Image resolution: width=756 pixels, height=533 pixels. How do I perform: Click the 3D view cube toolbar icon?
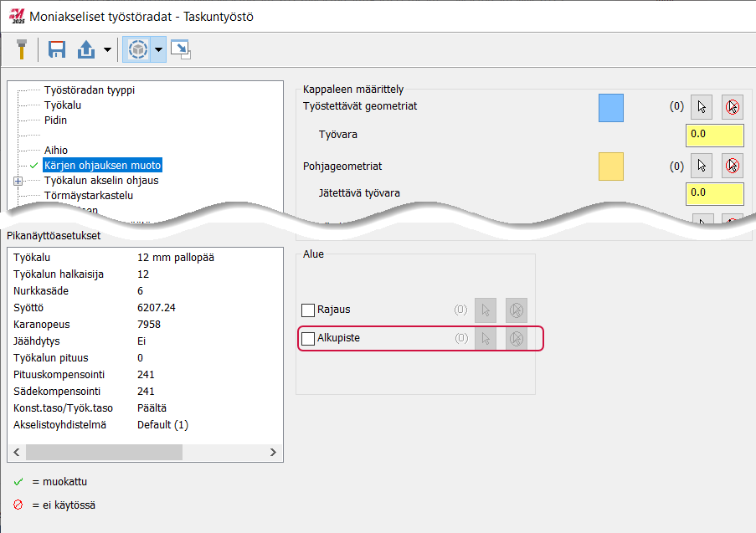(136, 50)
